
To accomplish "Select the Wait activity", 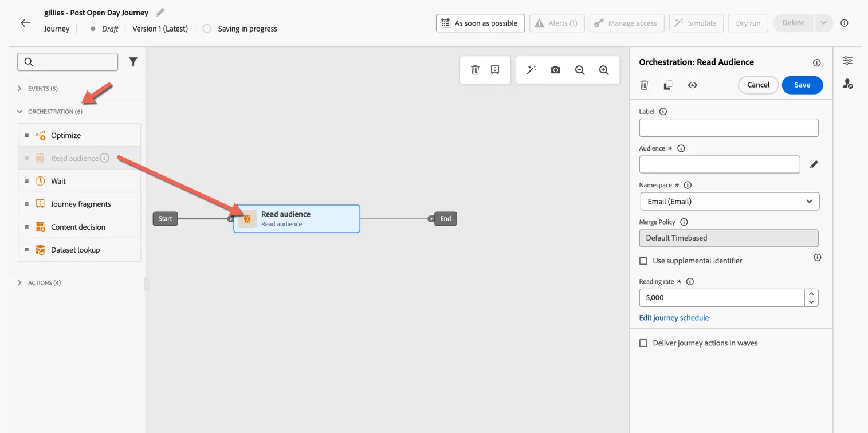I will [79, 181].
